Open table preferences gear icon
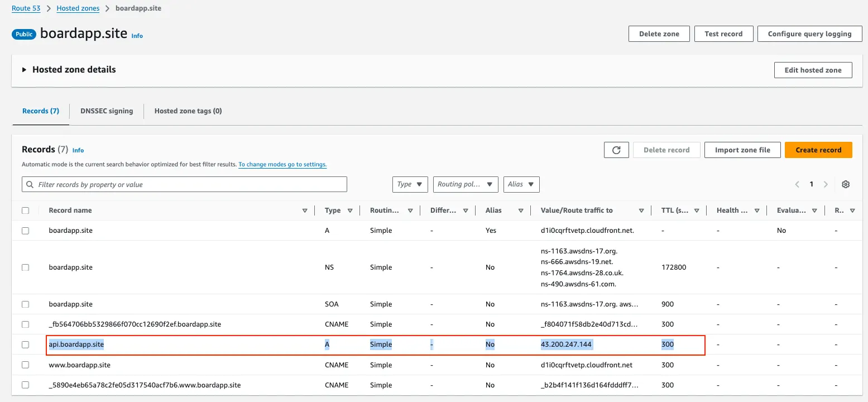Screen dimensions: 868x402 (846, 184)
